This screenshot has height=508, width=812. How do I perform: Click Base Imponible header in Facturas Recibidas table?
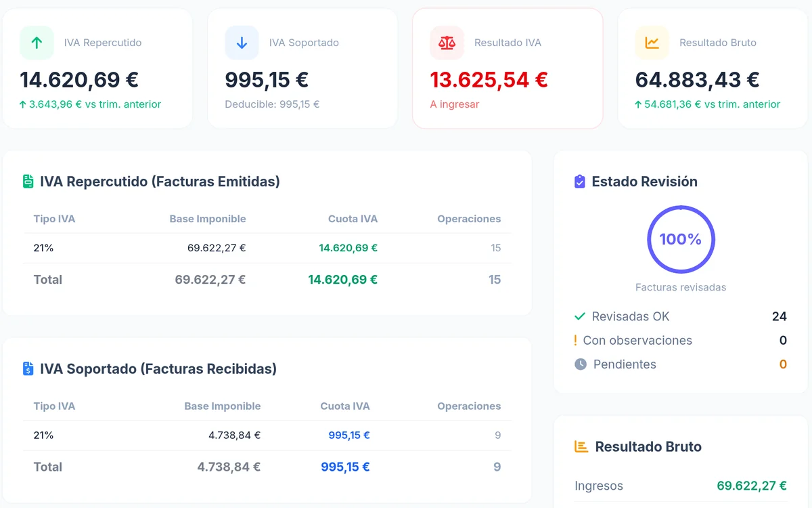tap(223, 406)
